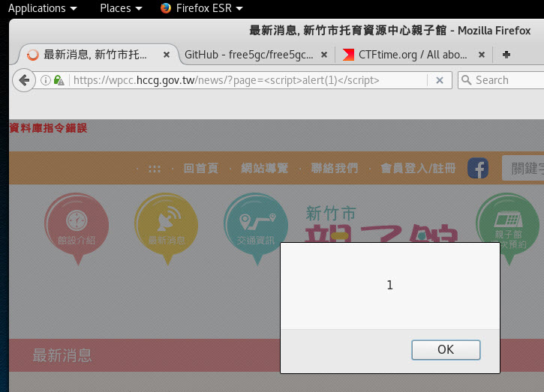
Task: Close the 最新消息 tab
Action: [x=167, y=55]
